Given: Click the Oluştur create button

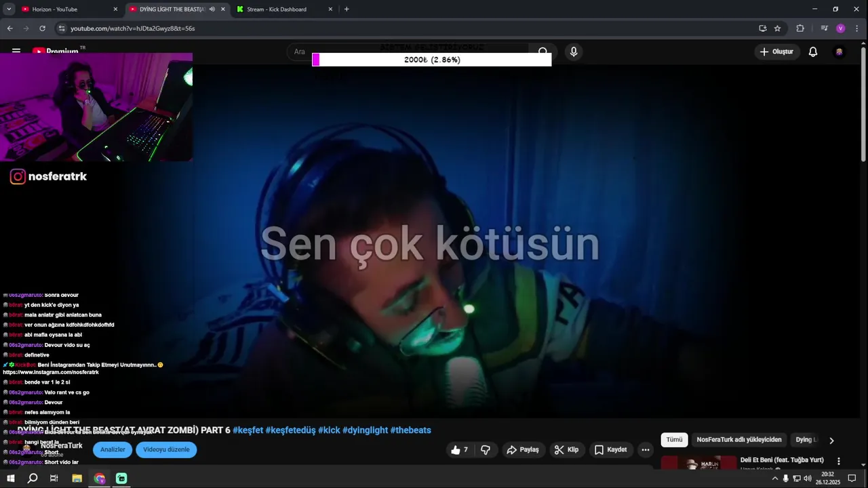Looking at the screenshot, I should 776,52.
